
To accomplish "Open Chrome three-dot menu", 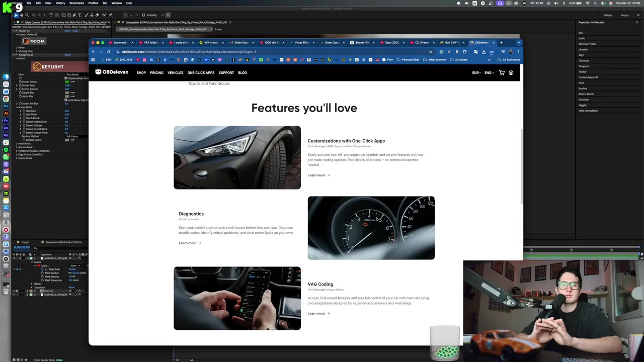I will 519,52.
